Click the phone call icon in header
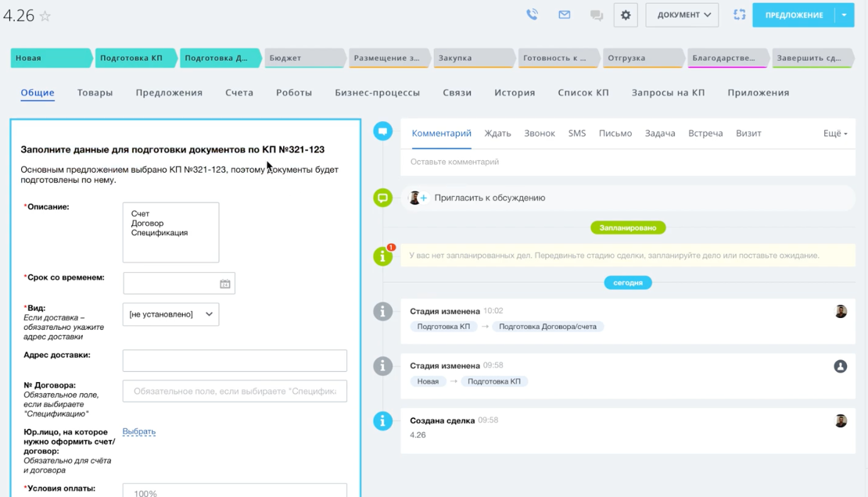The width and height of the screenshot is (868, 497). click(x=532, y=15)
